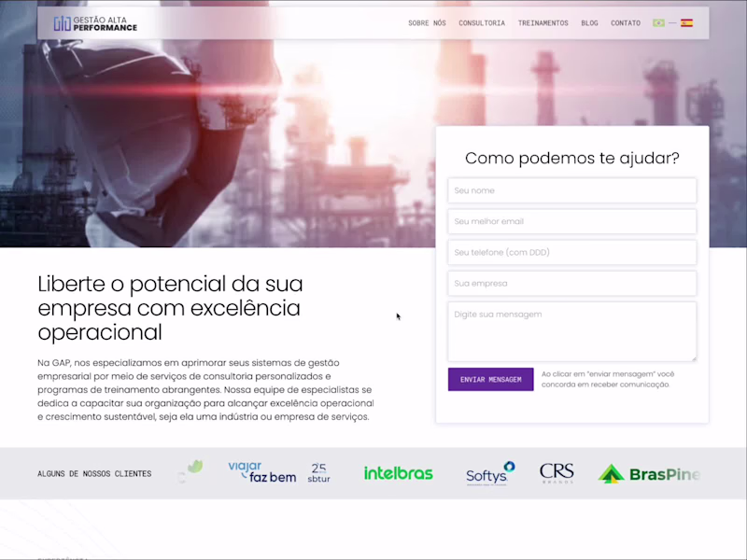Click the "Seu melhor email" field

pyautogui.click(x=571, y=221)
